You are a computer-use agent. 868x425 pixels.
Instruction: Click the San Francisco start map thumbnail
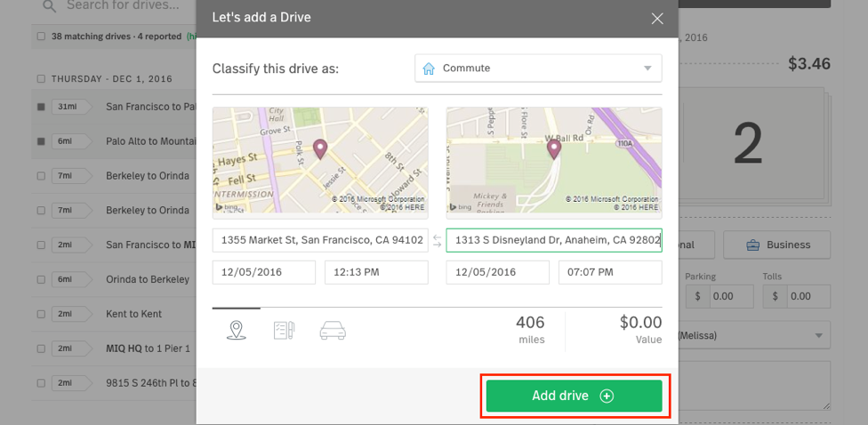(320, 160)
